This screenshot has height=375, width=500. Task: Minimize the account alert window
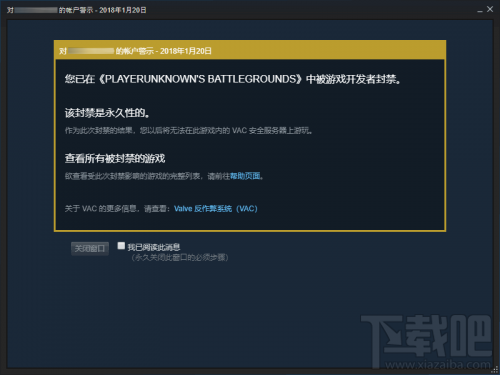(480, 10)
